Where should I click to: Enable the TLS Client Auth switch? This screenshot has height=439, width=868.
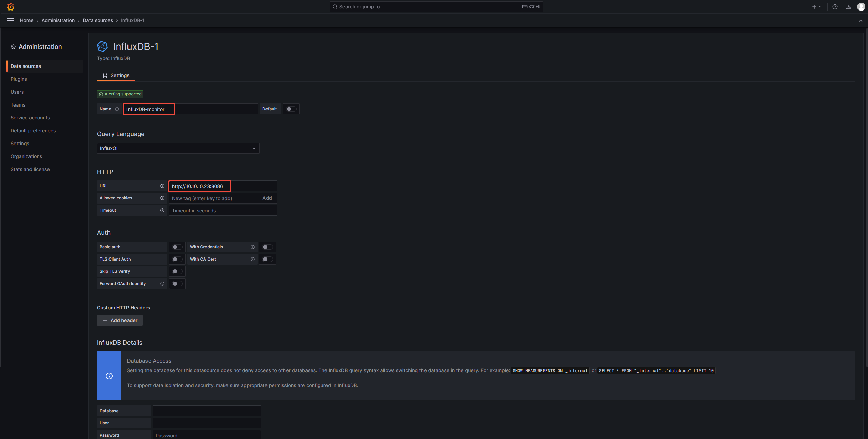177,259
